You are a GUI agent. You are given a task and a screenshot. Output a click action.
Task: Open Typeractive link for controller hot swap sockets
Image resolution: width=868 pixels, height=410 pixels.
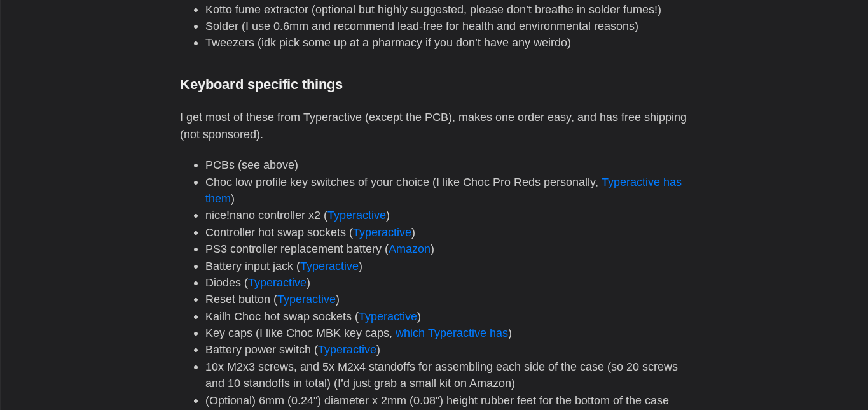pyautogui.click(x=382, y=232)
